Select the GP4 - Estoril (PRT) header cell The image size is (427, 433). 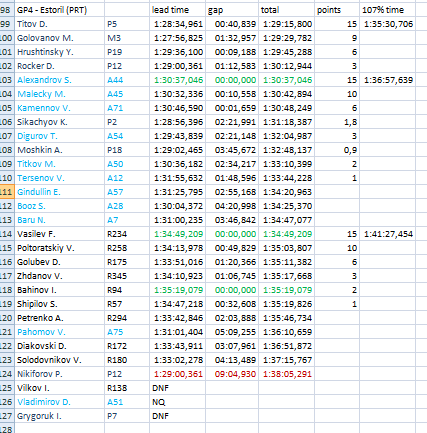[x=60, y=10]
